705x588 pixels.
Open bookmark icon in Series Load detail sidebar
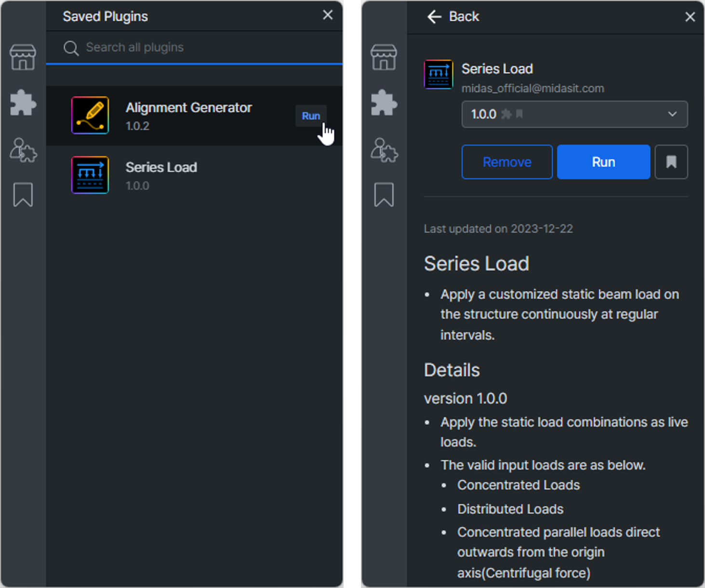click(x=384, y=194)
